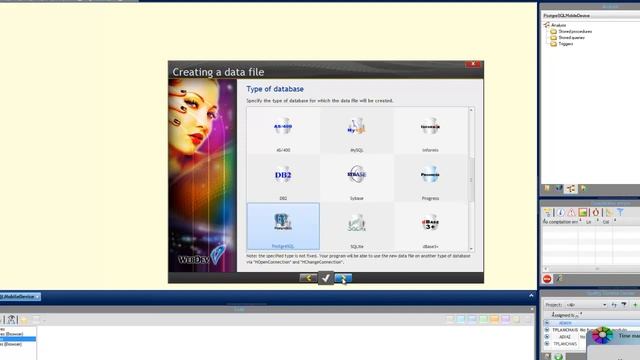Select the last TPLANCHAIS task row

click(565, 344)
